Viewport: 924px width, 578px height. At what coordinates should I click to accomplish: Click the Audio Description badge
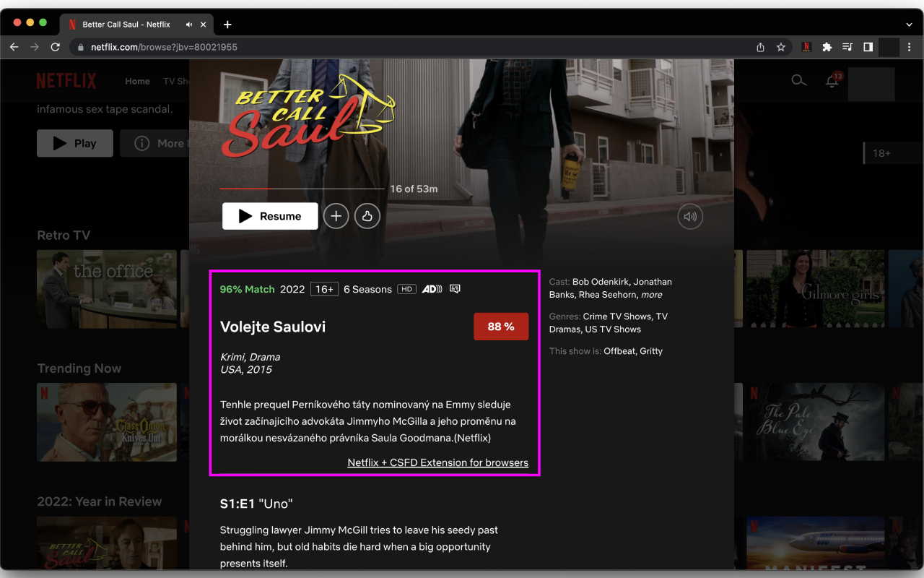tap(432, 289)
